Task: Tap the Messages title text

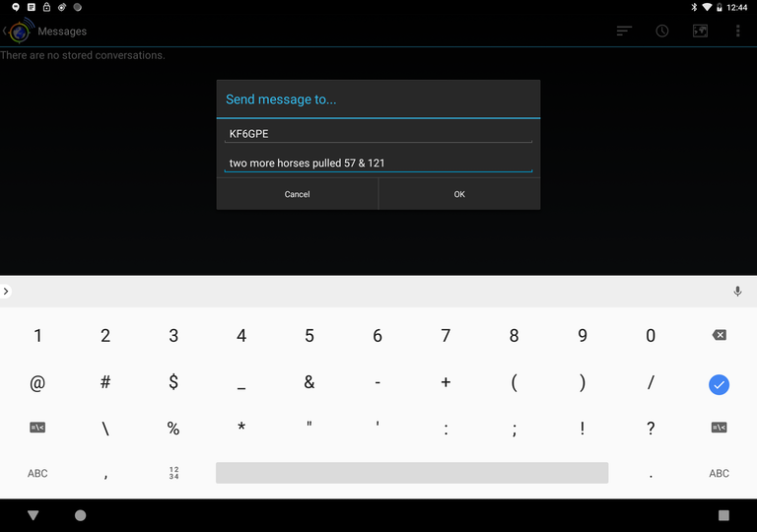Action: tap(62, 31)
